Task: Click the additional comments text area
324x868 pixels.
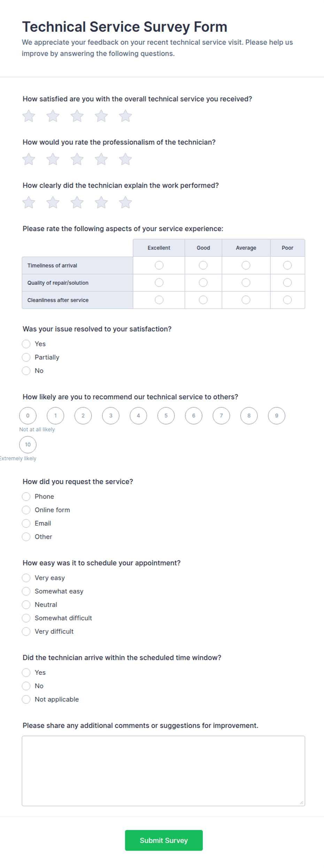Action: [163, 771]
